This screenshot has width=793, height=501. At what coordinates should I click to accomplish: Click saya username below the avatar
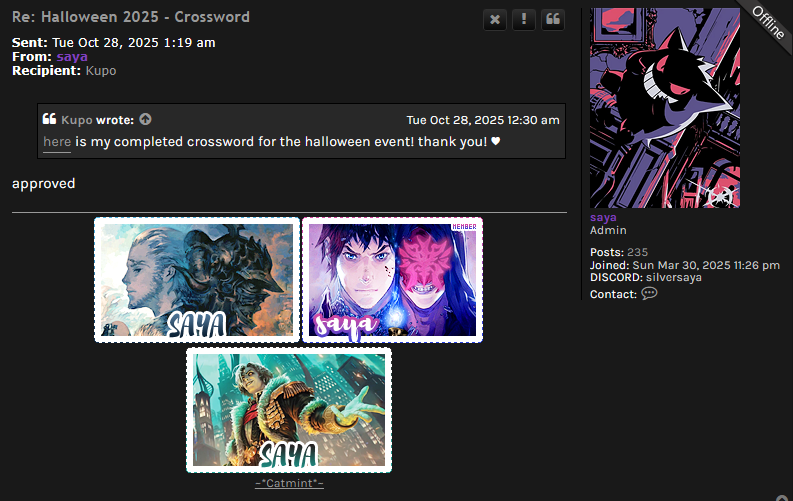click(x=603, y=217)
